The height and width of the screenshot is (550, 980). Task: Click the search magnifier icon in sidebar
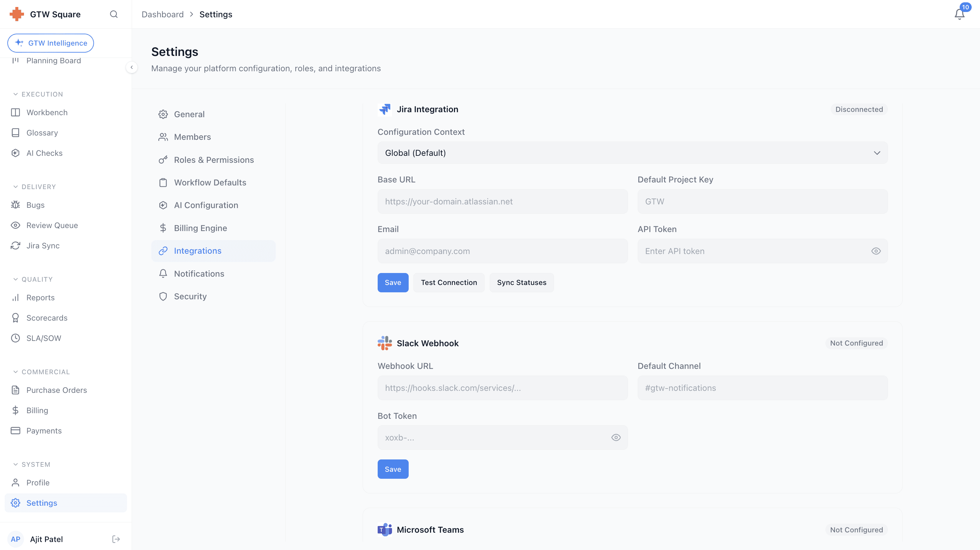[x=114, y=14]
